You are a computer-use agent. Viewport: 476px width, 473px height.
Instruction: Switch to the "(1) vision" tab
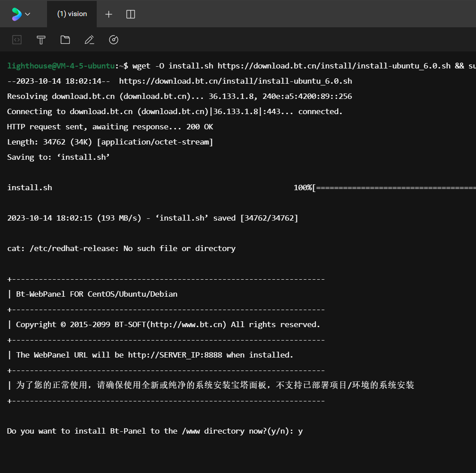tap(72, 14)
